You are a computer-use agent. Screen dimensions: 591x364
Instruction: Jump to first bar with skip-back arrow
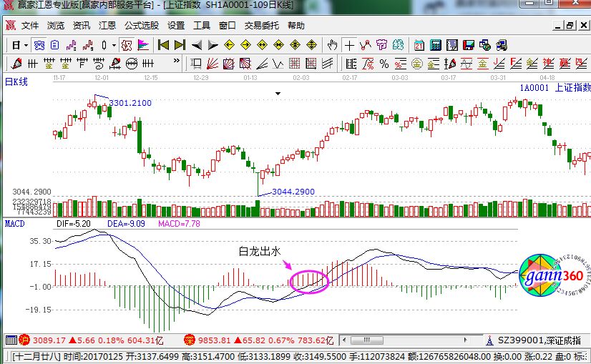click(164, 45)
